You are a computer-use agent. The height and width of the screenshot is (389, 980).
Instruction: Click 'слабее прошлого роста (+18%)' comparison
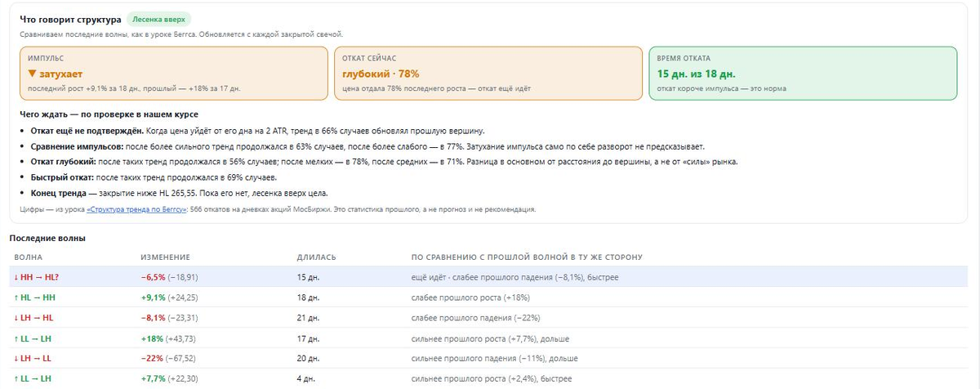(470, 297)
